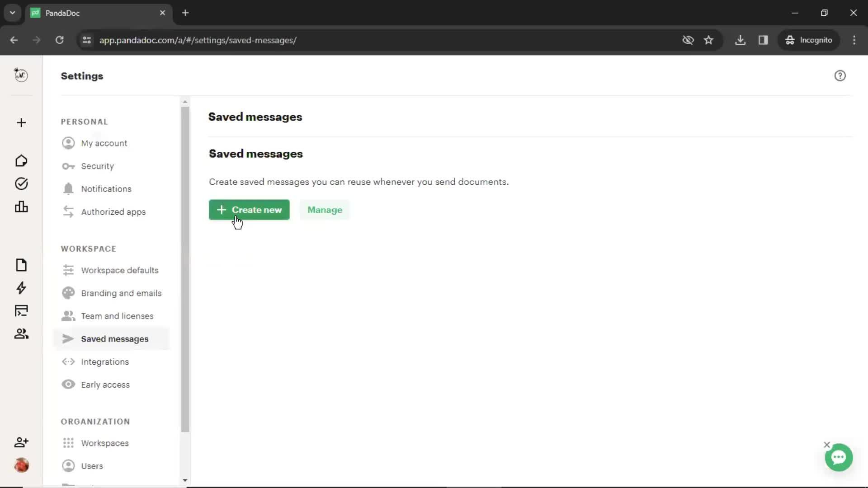The width and height of the screenshot is (868, 488).
Task: Click the Home dashboard icon
Action: coord(21,160)
